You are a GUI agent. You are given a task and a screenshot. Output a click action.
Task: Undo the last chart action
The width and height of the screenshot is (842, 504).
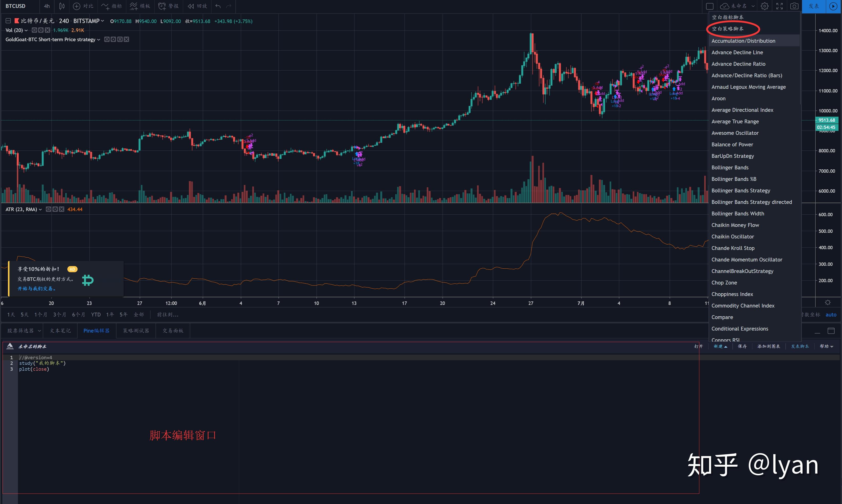218,6
